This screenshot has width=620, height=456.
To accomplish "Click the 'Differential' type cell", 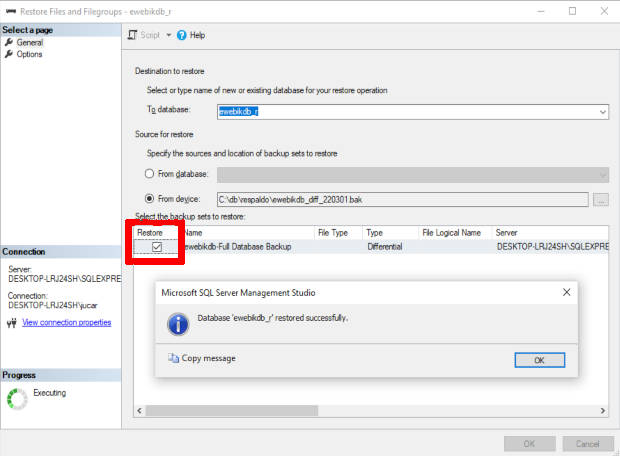I will (x=385, y=246).
